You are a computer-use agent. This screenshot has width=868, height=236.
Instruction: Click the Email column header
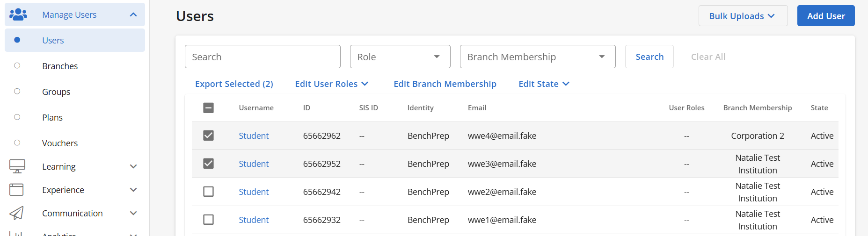tap(477, 108)
